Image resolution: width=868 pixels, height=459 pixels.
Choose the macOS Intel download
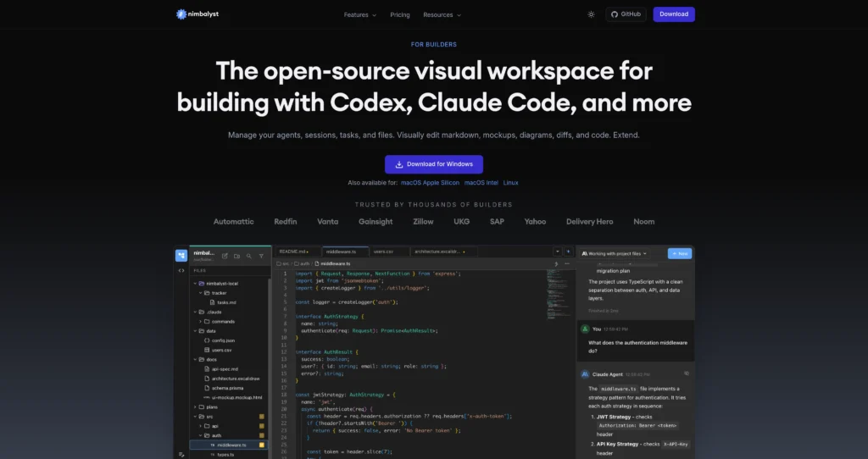[x=481, y=182]
